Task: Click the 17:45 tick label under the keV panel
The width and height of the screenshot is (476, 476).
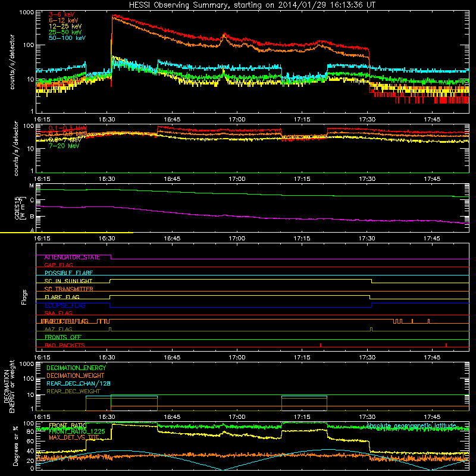Action: coord(432,120)
